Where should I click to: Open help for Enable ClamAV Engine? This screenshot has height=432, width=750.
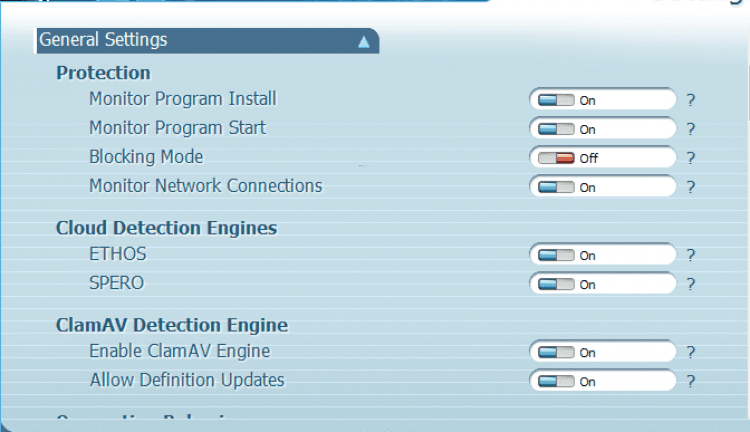click(690, 352)
